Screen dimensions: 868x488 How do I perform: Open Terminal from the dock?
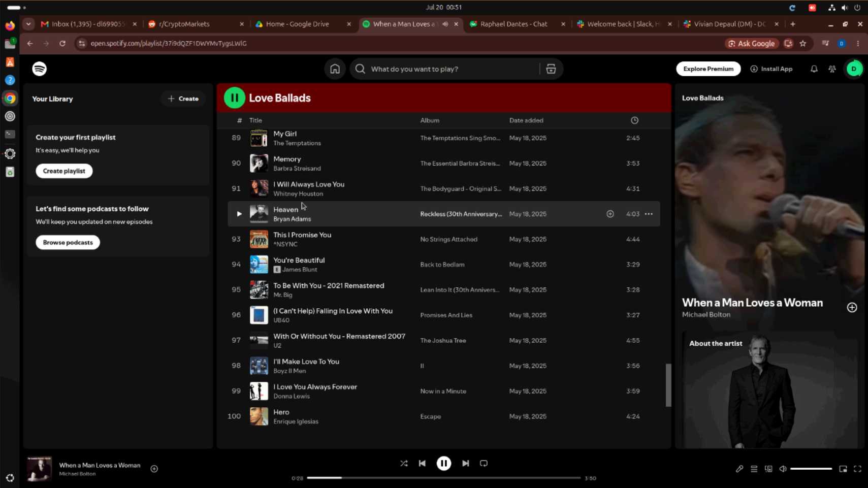point(10,135)
